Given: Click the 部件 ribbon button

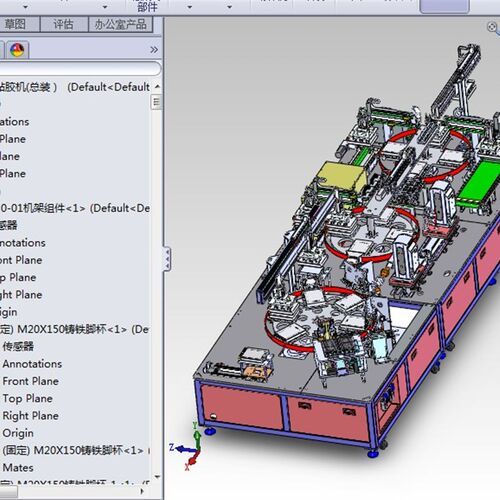Looking at the screenshot, I should tap(147, 6).
